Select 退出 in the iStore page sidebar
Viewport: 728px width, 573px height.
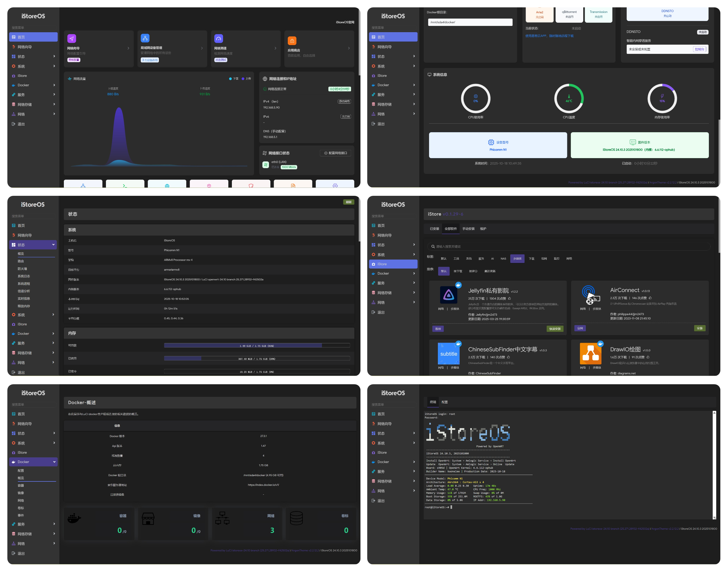393,312
